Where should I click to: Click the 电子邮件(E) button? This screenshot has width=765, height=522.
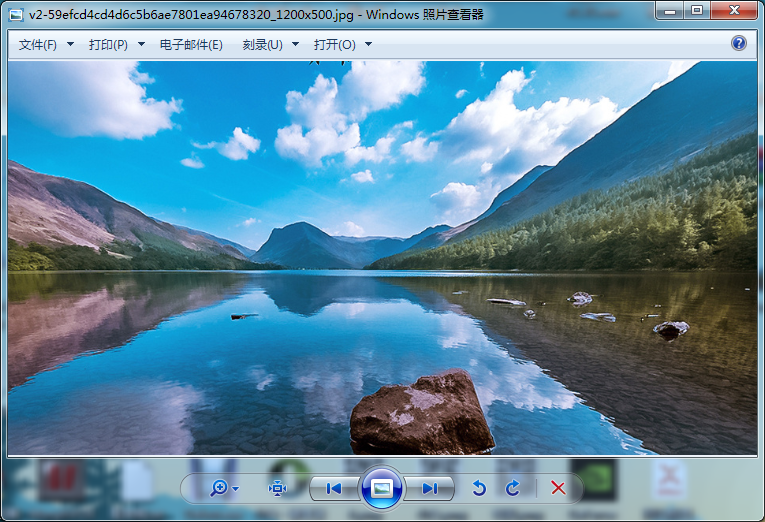(191, 45)
